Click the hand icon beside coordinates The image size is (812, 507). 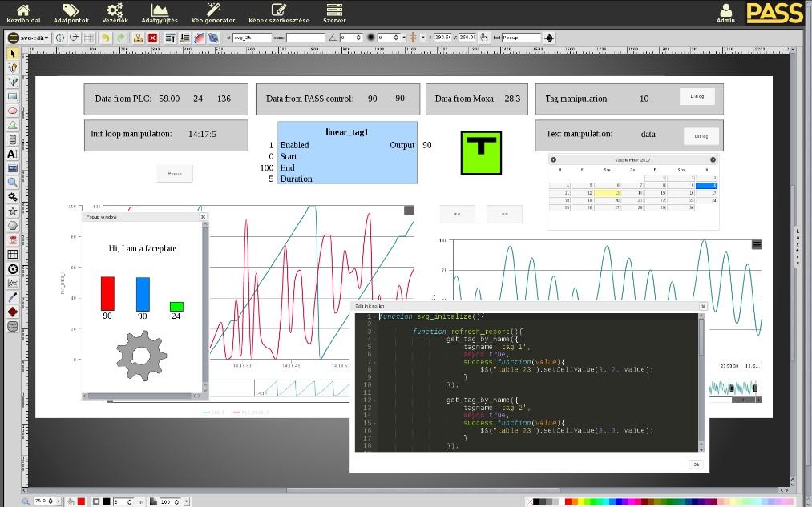pos(484,38)
